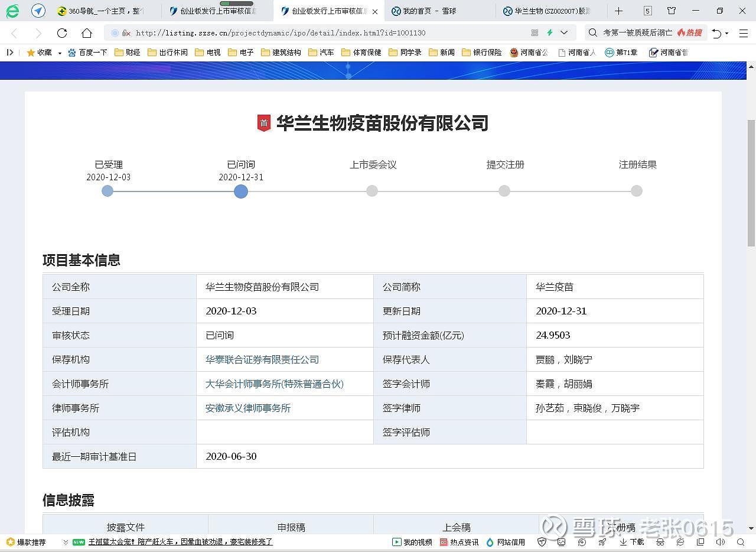
Task: Click the rocket accelerate icon in status bar
Action: coord(602,542)
